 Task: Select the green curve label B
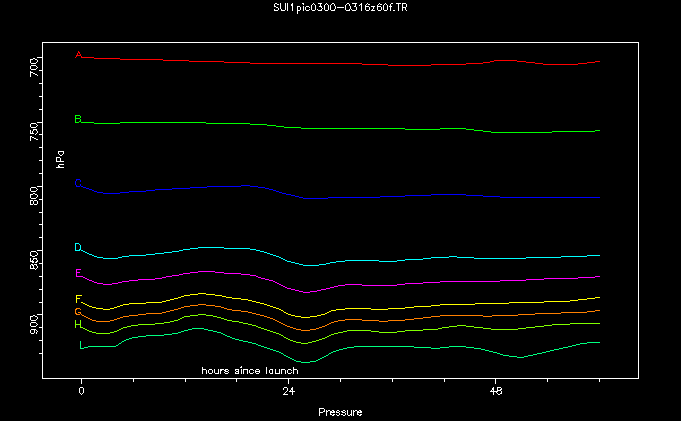pos(78,120)
